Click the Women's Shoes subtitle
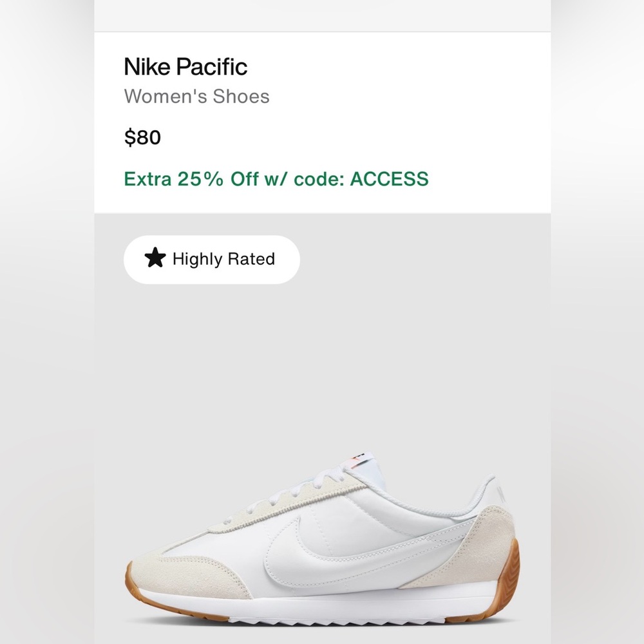This screenshot has height=644, width=644. coord(196,96)
